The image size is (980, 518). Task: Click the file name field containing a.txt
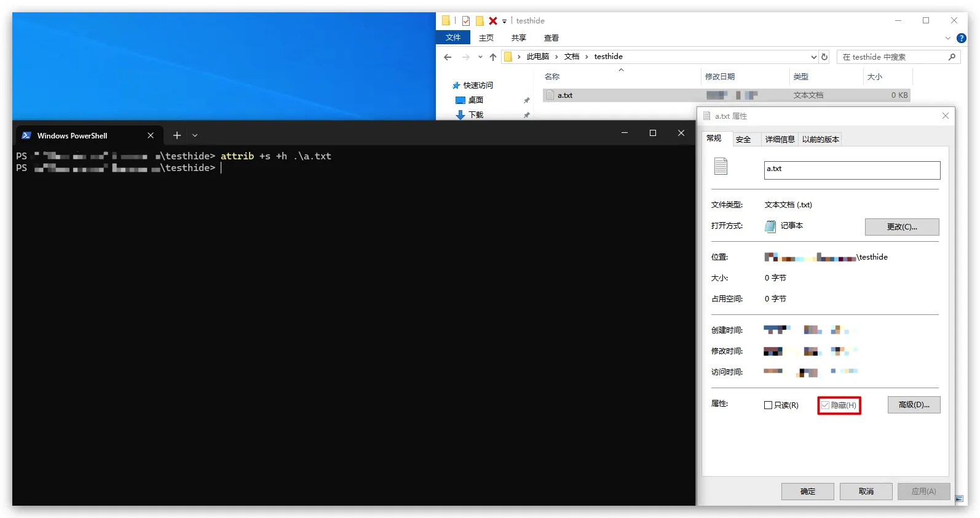852,170
